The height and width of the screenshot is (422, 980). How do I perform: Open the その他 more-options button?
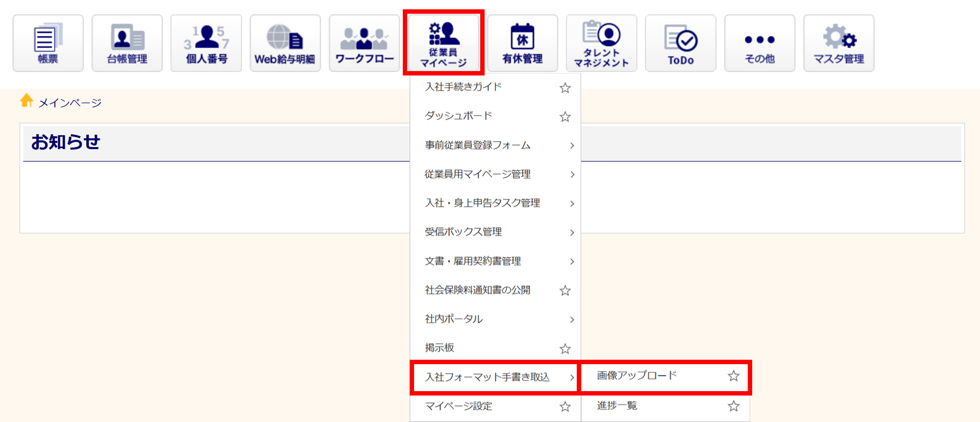pos(759,43)
